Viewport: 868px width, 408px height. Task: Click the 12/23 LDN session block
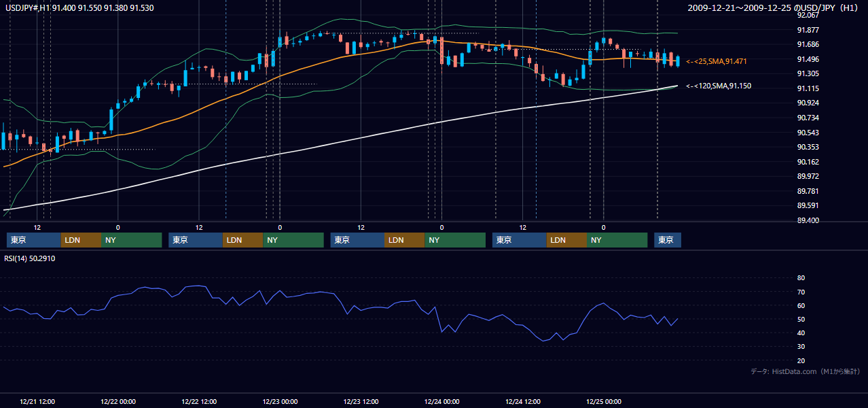pyautogui.click(x=405, y=240)
